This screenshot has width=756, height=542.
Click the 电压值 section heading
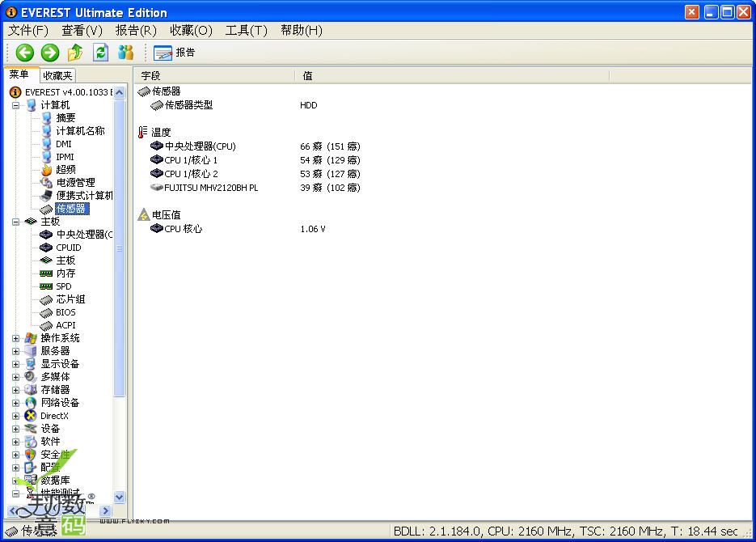tap(166, 215)
